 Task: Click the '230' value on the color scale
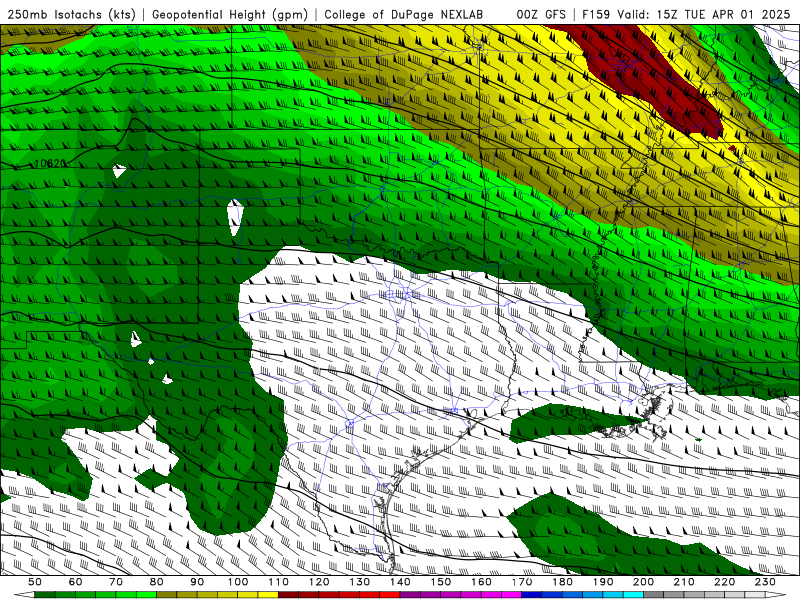click(765, 582)
